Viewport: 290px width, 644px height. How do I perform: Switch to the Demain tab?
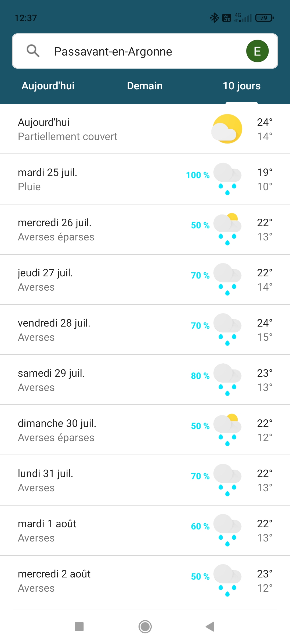145,86
